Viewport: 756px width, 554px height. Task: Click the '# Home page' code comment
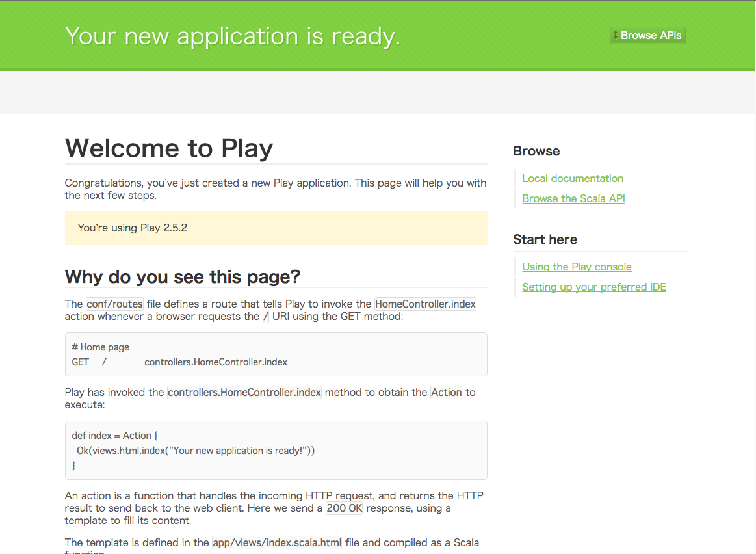coord(100,347)
